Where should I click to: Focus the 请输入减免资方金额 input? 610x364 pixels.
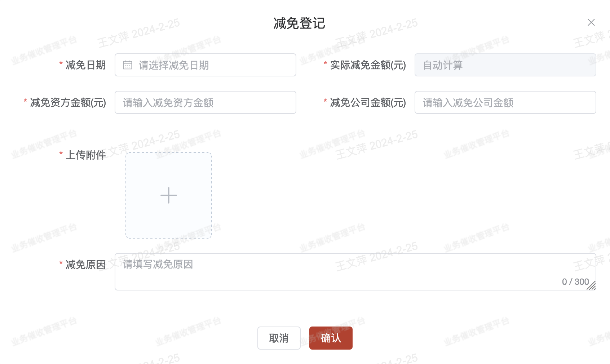pyautogui.click(x=205, y=102)
